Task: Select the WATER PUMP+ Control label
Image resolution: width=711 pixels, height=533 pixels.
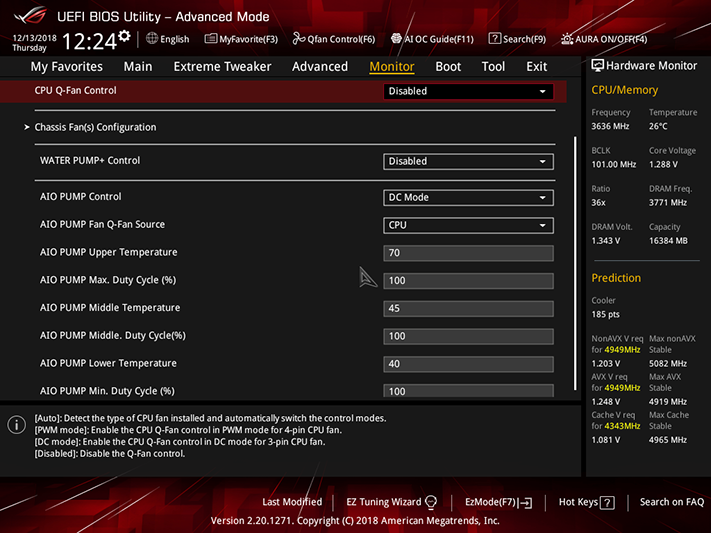Action: (x=90, y=161)
